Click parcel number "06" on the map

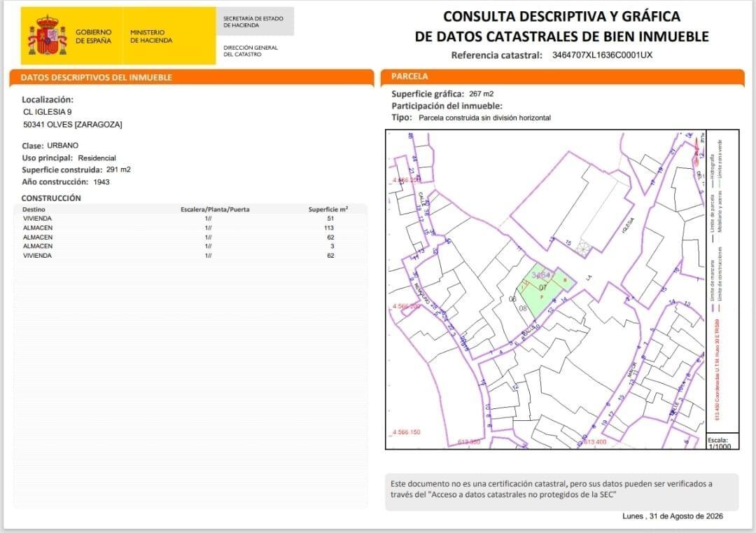512,299
